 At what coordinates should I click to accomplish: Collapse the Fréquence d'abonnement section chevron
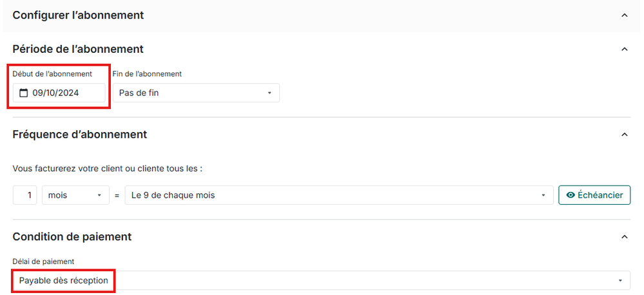[x=623, y=135]
